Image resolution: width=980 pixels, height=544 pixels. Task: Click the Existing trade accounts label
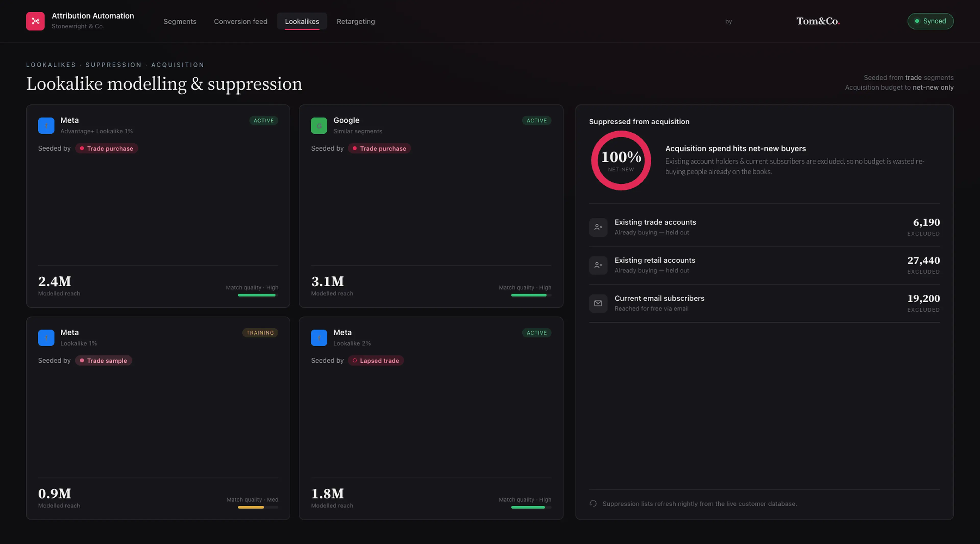pyautogui.click(x=655, y=222)
